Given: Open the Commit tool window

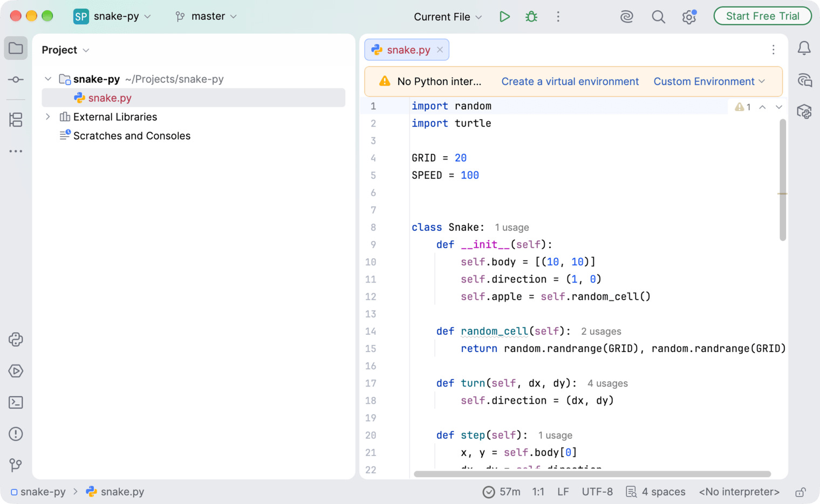Looking at the screenshot, I should click(16, 80).
